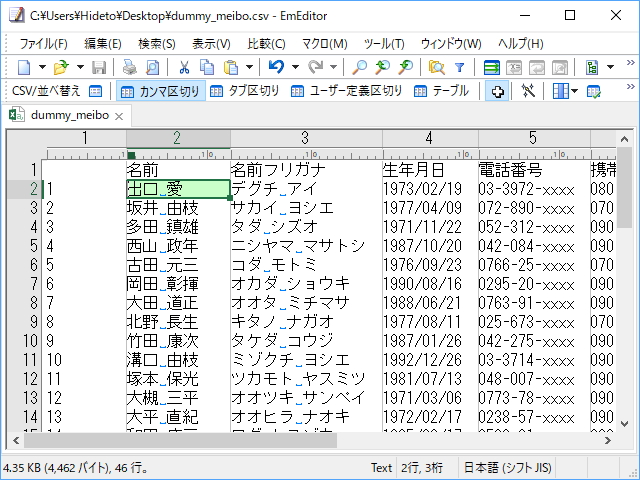640x480 pixels.
Task: Toggle the plus cell selection mode icon
Action: 497,91
